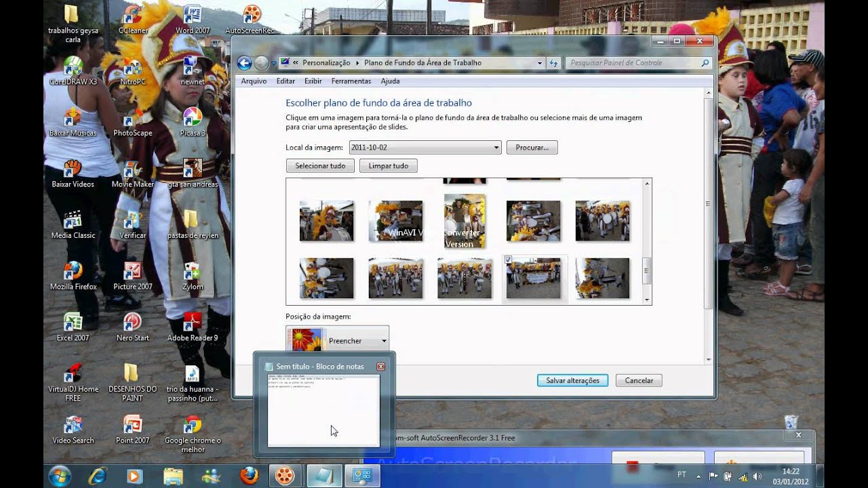Open the AutoScreenRecorder desktop icon
868x488 pixels.
click(252, 19)
